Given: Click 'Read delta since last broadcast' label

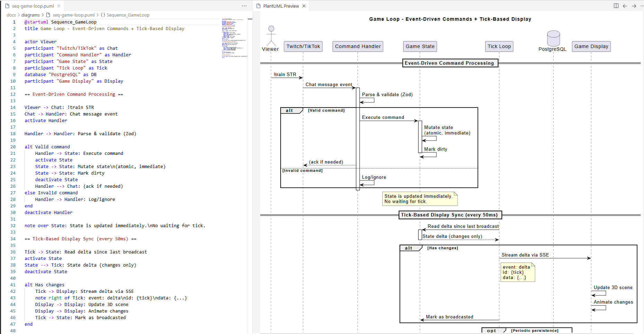Looking at the screenshot, I should [463, 226].
